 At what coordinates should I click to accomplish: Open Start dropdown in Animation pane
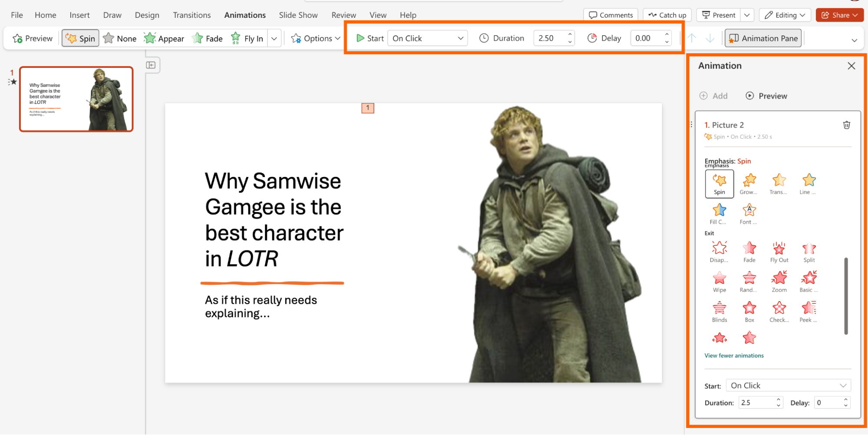tap(788, 385)
